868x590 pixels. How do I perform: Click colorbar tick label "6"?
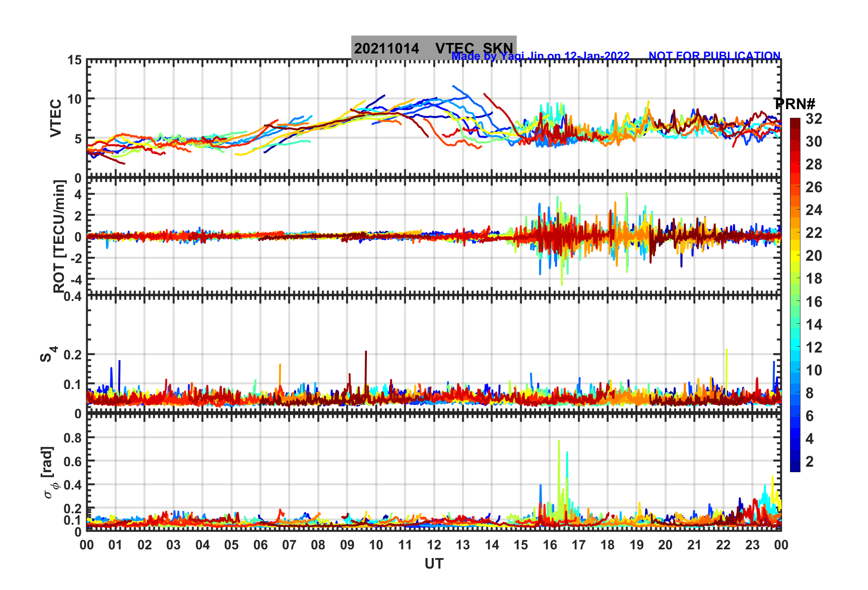(x=810, y=416)
